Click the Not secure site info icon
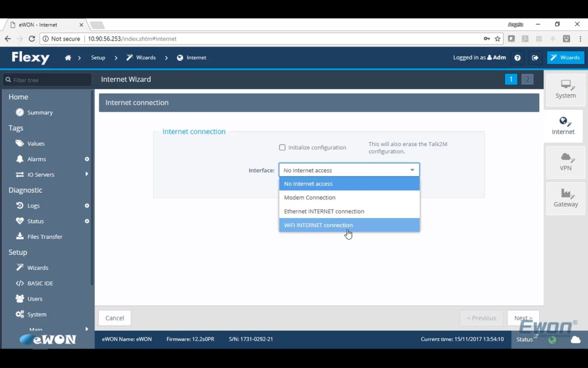 coord(46,39)
